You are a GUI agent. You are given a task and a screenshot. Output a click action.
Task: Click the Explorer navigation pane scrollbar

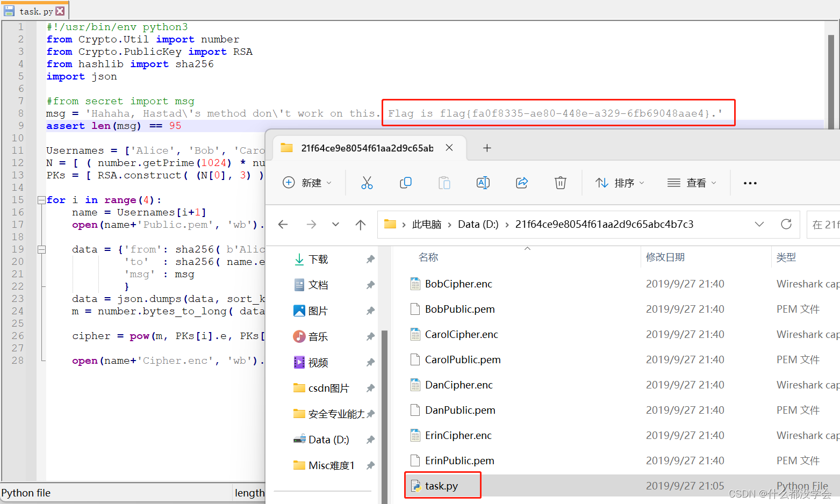385,417
